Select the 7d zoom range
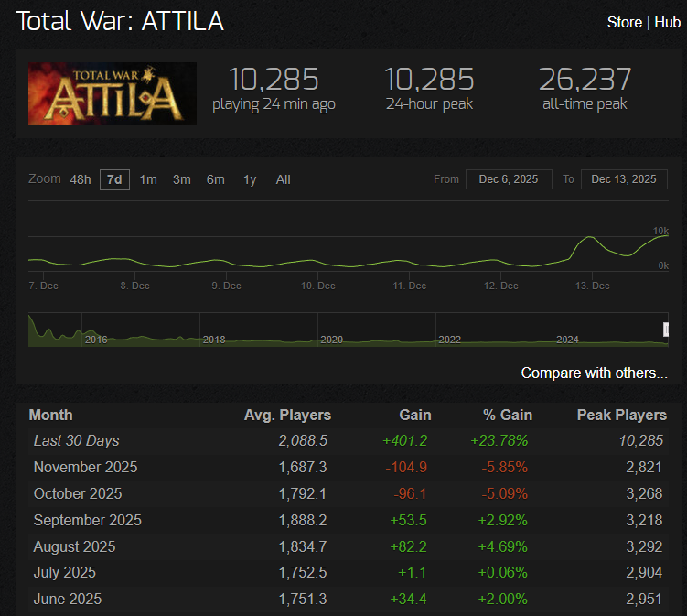This screenshot has width=687, height=616. [114, 179]
